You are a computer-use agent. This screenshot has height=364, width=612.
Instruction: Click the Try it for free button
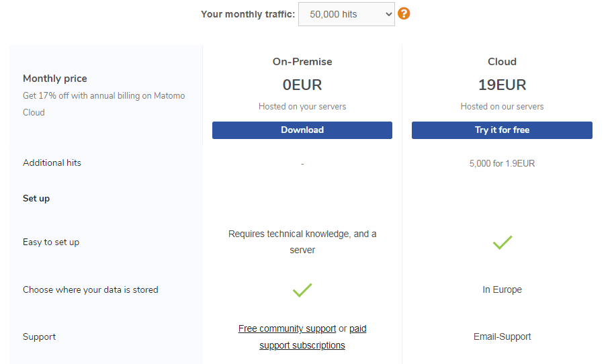tap(502, 130)
